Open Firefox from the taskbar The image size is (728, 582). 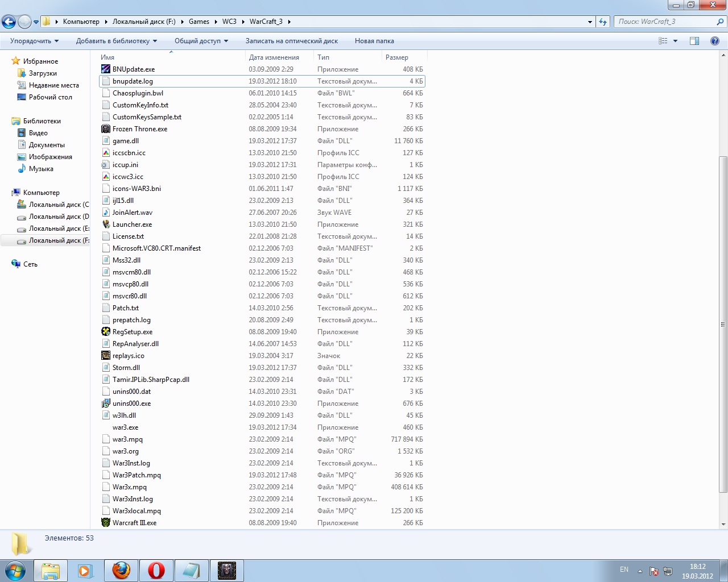pyautogui.click(x=121, y=571)
